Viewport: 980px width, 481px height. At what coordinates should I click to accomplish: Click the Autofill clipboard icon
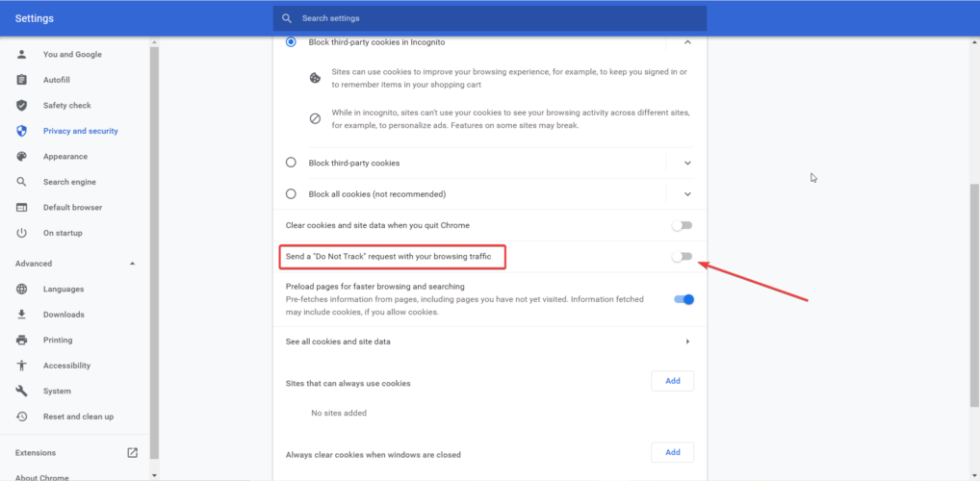(22, 80)
